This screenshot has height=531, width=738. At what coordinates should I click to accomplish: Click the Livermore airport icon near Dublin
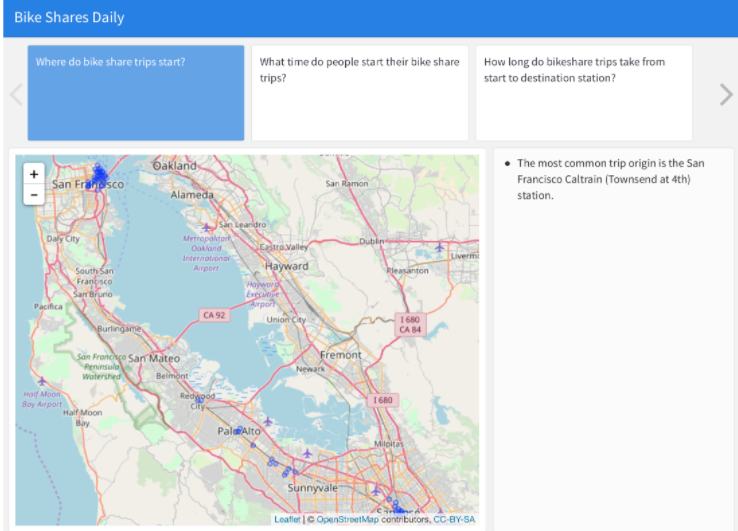[x=439, y=247]
